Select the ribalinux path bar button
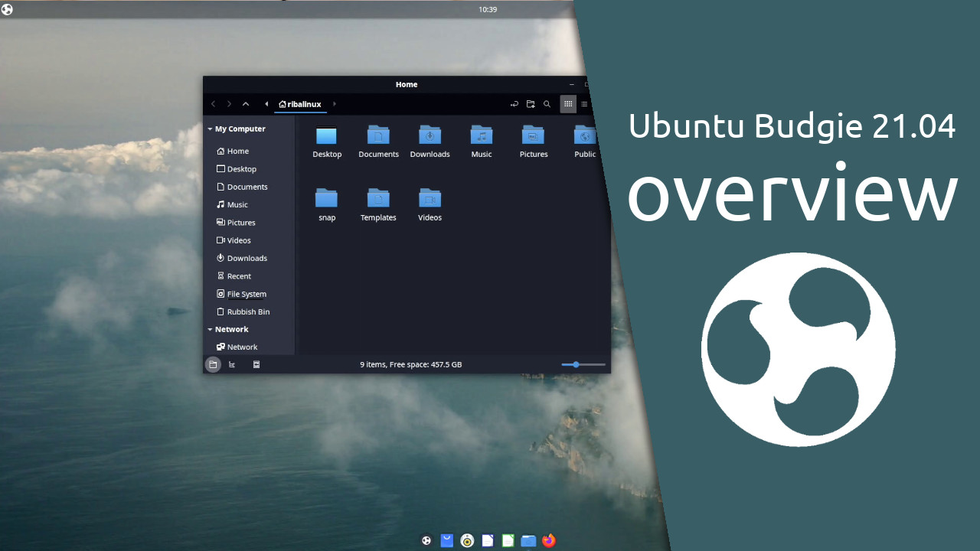This screenshot has height=551, width=980. pos(300,104)
